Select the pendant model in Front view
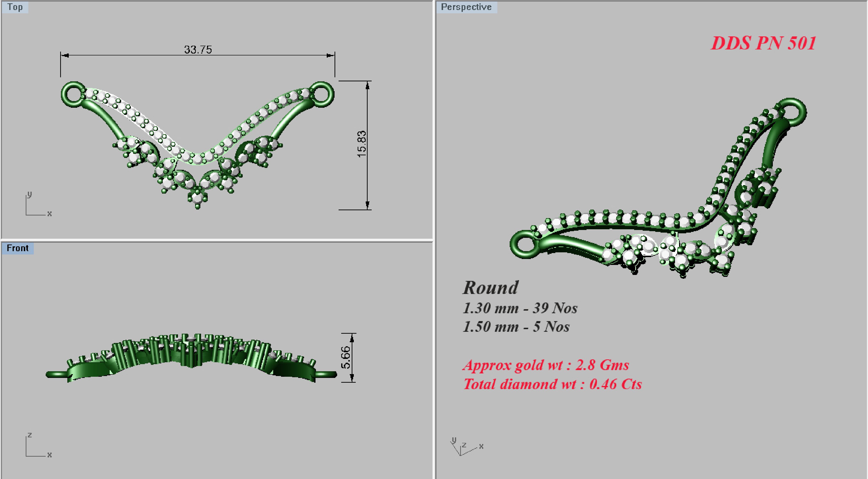The image size is (868, 479). click(191, 358)
